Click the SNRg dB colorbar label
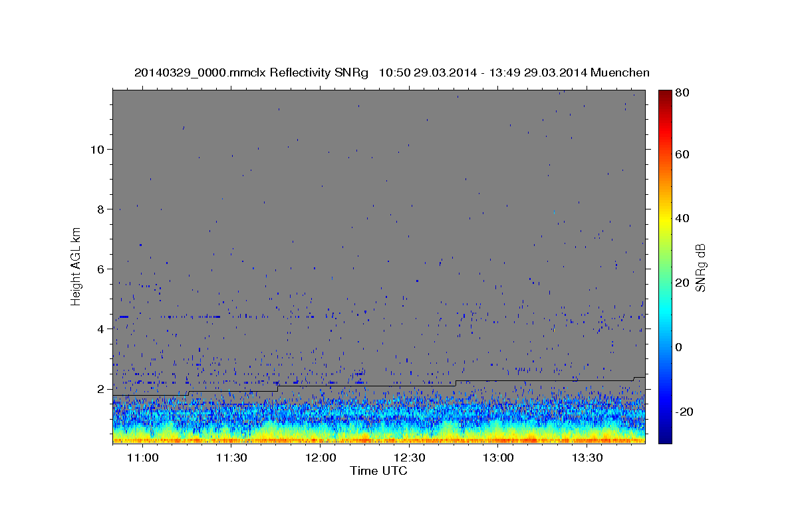 (701, 267)
